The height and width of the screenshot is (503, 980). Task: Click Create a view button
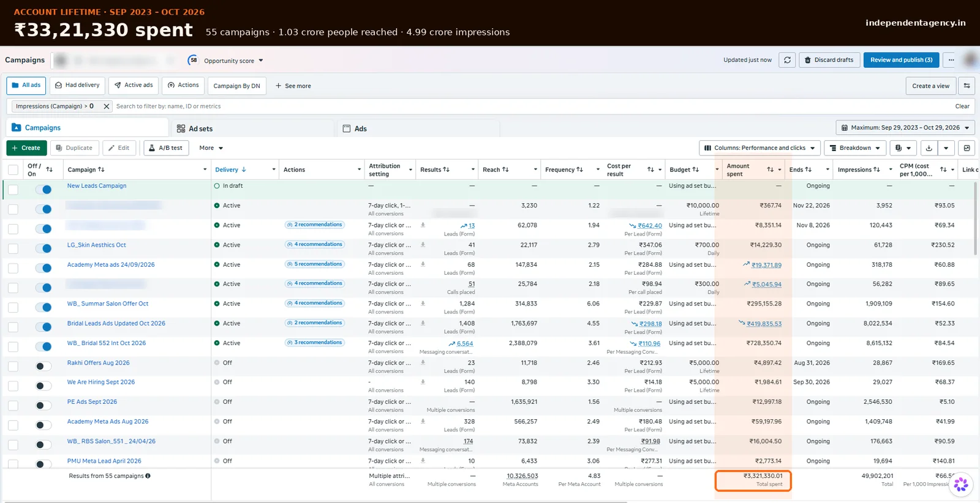[x=930, y=86]
